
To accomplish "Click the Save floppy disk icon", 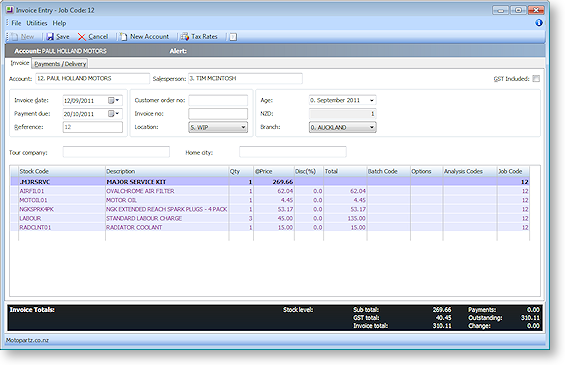I will click(x=50, y=37).
